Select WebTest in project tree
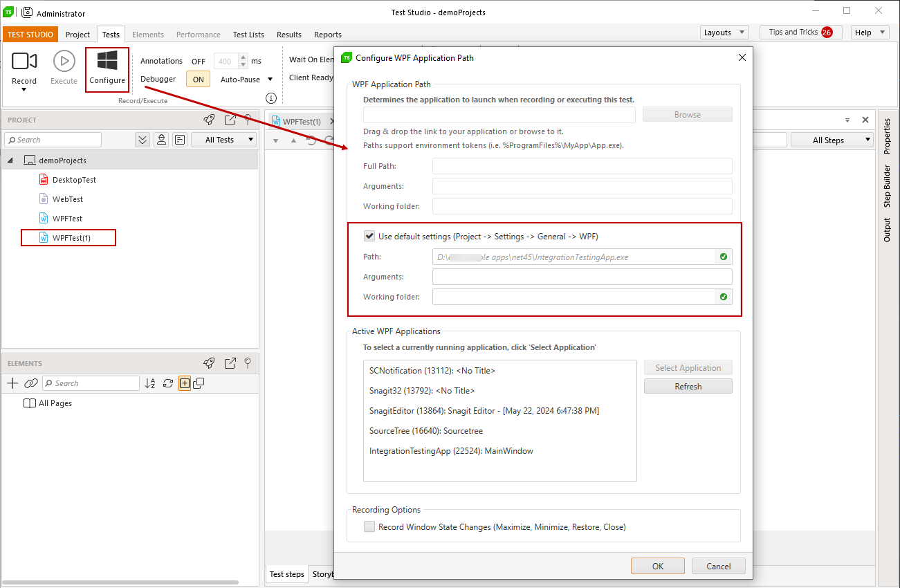Screen dimensions: 900x588 tap(68, 199)
